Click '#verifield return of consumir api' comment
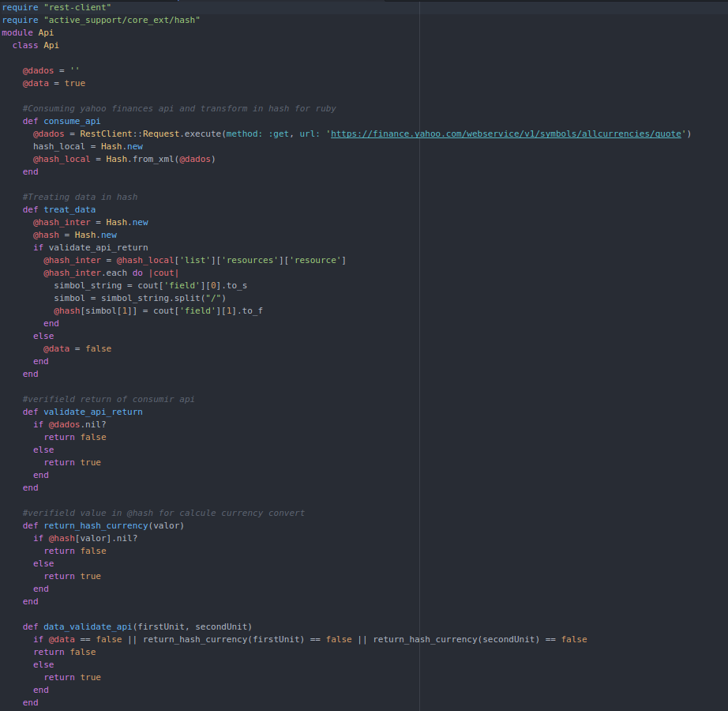This screenshot has width=728, height=711. [x=109, y=400]
